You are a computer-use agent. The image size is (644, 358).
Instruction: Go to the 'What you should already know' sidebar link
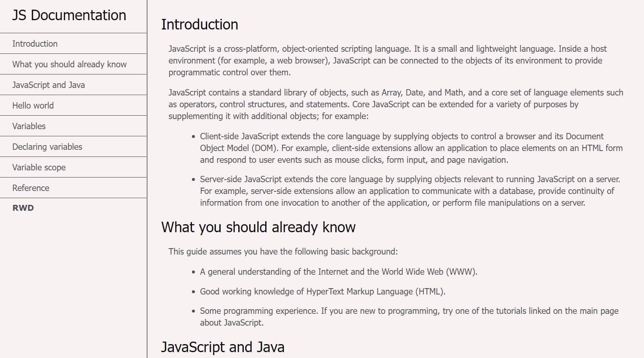coord(69,64)
